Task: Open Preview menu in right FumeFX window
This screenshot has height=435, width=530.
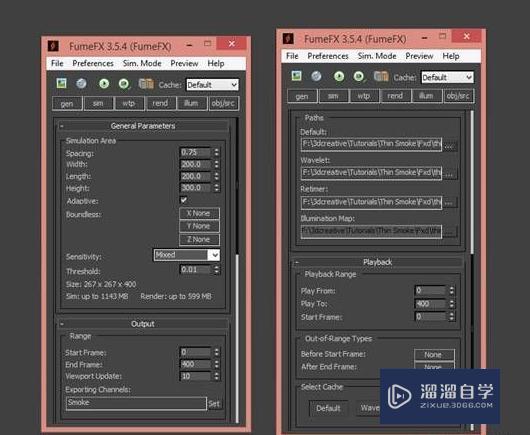Action: [x=419, y=56]
